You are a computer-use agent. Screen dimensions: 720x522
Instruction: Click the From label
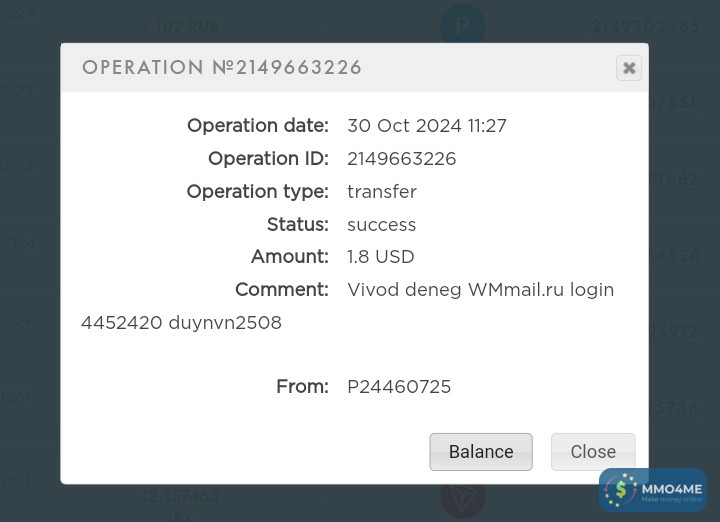302,387
